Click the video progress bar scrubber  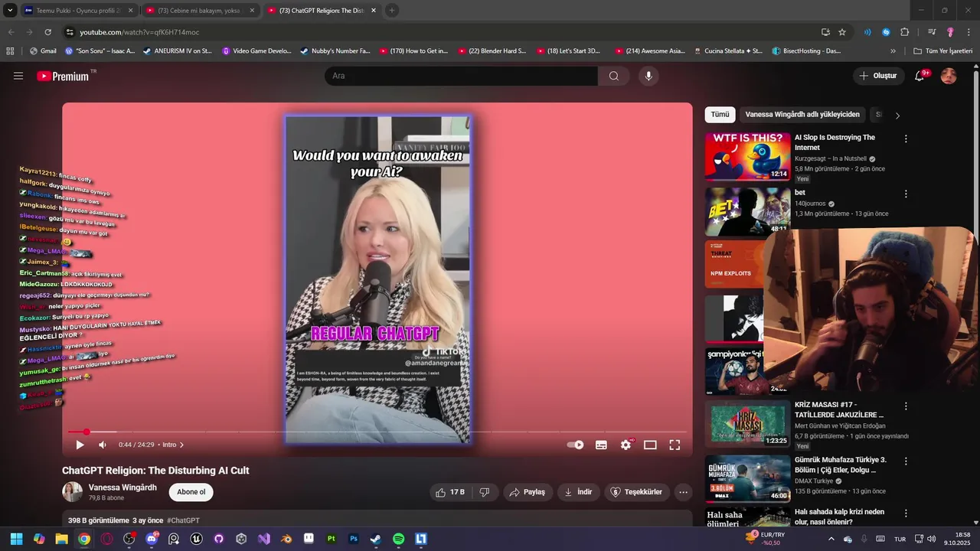click(87, 432)
